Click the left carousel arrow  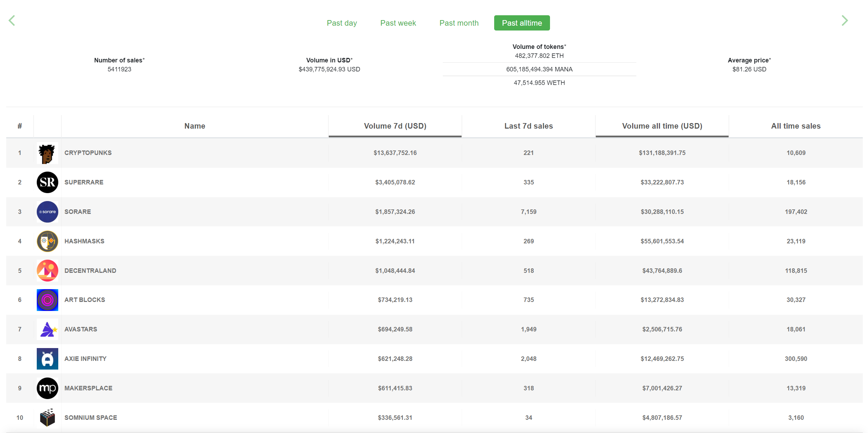pos(12,20)
